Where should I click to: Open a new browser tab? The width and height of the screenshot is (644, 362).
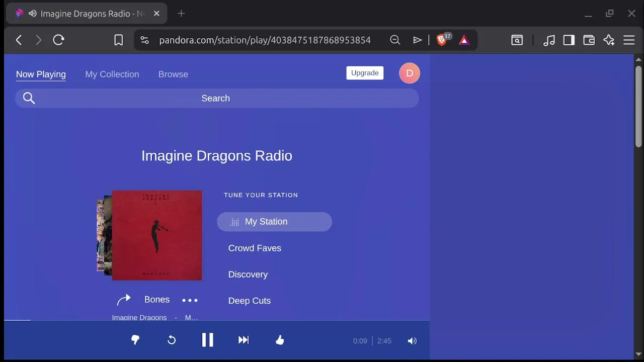181,14
